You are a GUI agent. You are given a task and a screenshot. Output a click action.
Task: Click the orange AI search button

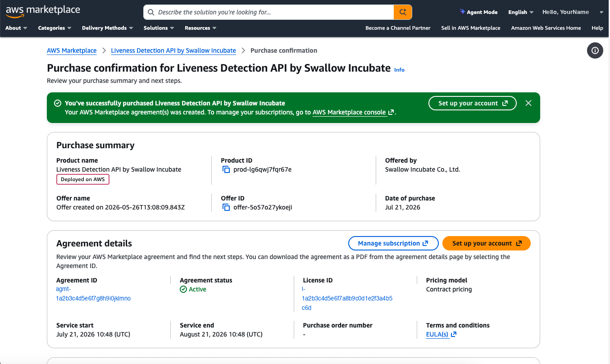(403, 12)
